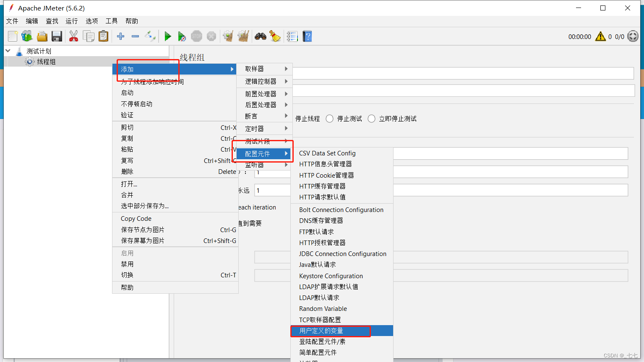
Task: Click the thread group comments field
Action: [463, 90]
